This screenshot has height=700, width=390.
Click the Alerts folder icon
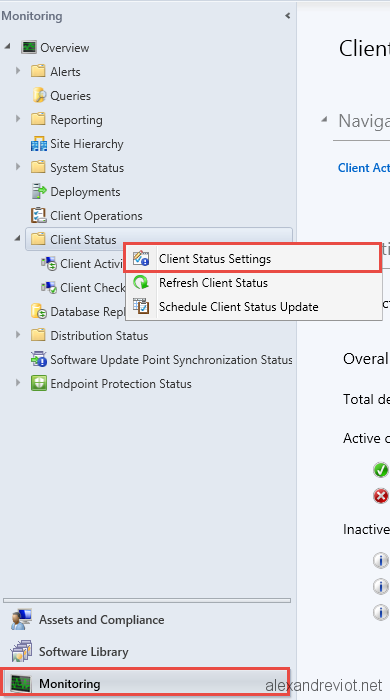tap(38, 71)
